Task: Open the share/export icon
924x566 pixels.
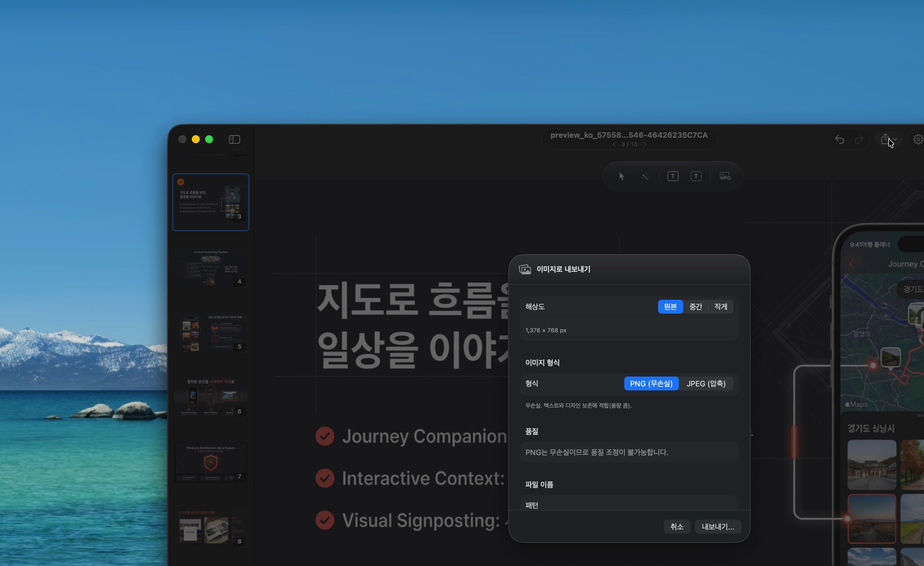Action: [x=885, y=139]
